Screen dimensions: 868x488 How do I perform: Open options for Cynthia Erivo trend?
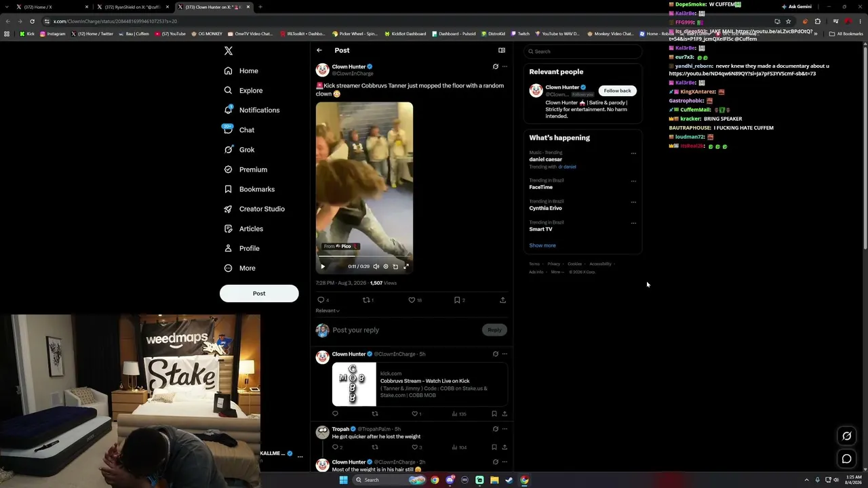[633, 202]
